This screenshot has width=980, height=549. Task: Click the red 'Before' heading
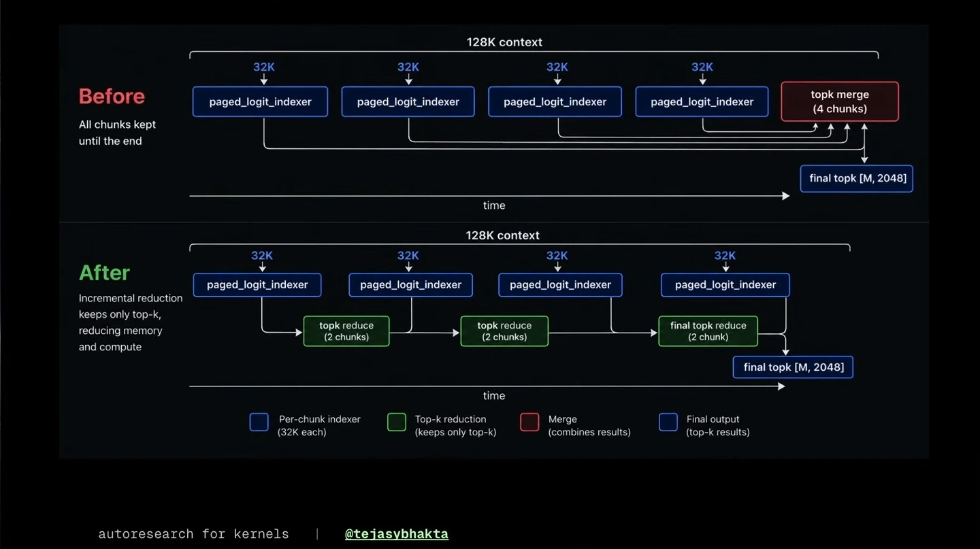[112, 96]
